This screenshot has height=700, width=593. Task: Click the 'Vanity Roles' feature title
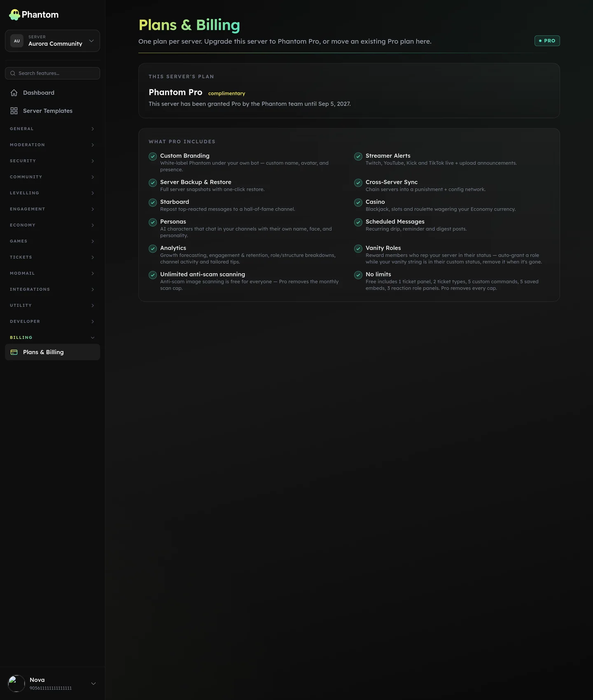point(383,248)
